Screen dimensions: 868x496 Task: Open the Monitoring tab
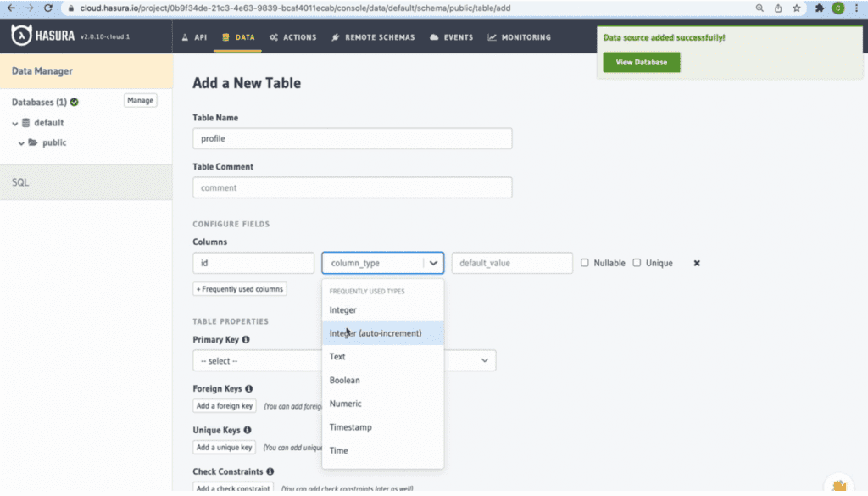(x=520, y=37)
